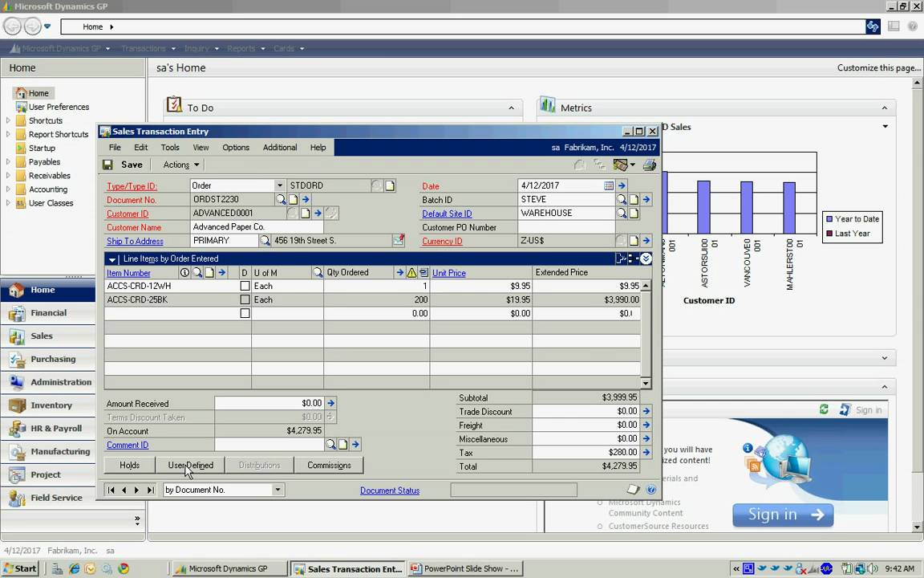The width and height of the screenshot is (924, 578).
Task: Click Customer ID expansion arrow
Action: [x=318, y=213]
